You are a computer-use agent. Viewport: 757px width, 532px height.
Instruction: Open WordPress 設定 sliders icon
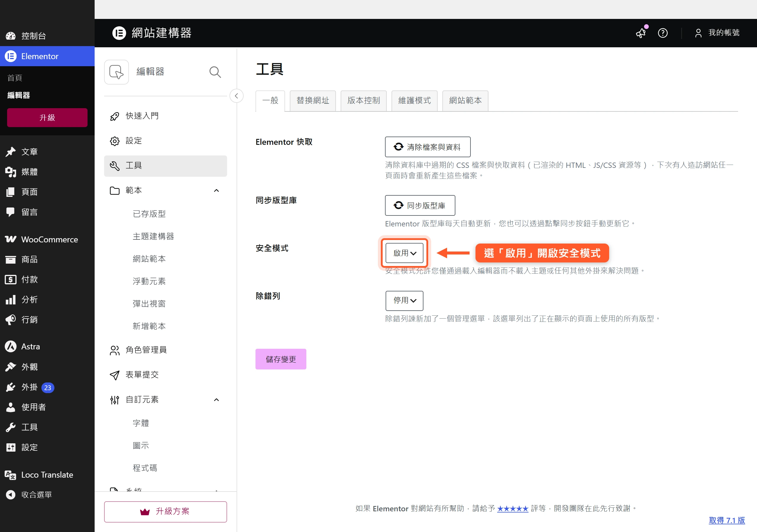[x=11, y=447]
